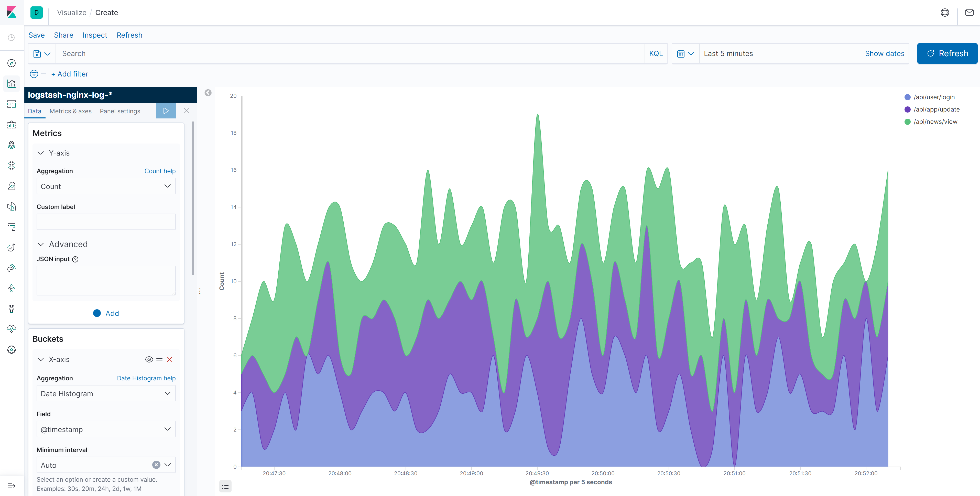This screenshot has height=496, width=980.
Task: Click Share in top menu
Action: 63,35
